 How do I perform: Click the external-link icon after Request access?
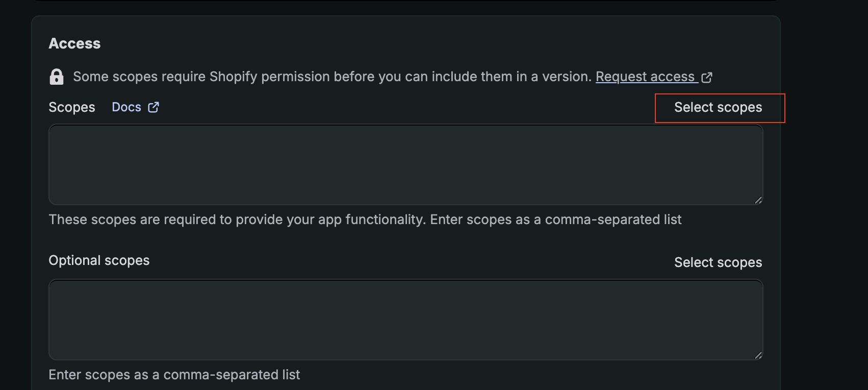[707, 77]
